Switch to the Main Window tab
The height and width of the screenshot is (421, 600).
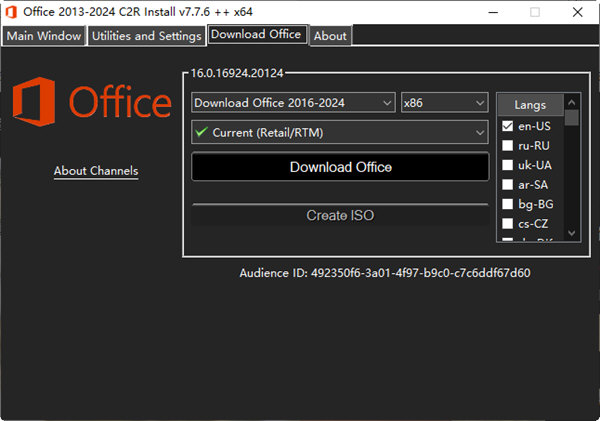44,36
